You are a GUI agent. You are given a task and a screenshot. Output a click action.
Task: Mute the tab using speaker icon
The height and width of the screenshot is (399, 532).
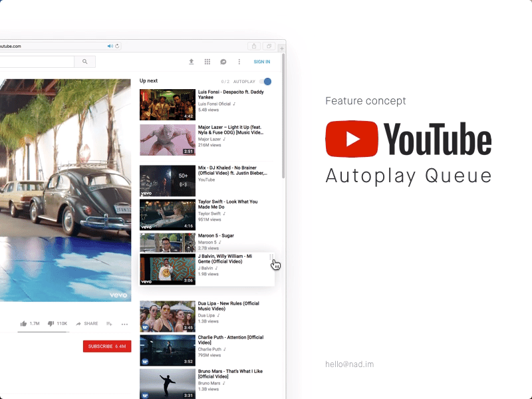[x=110, y=46]
